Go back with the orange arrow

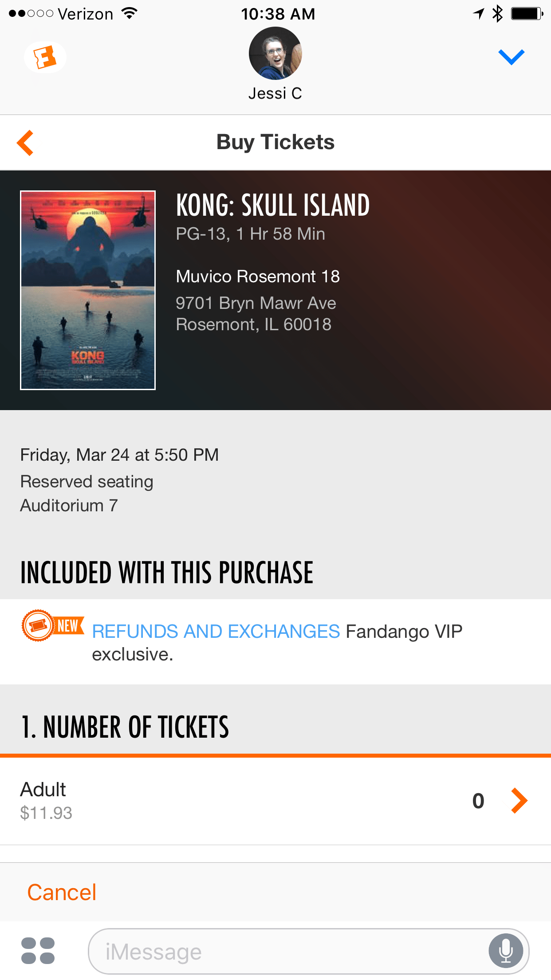point(25,143)
